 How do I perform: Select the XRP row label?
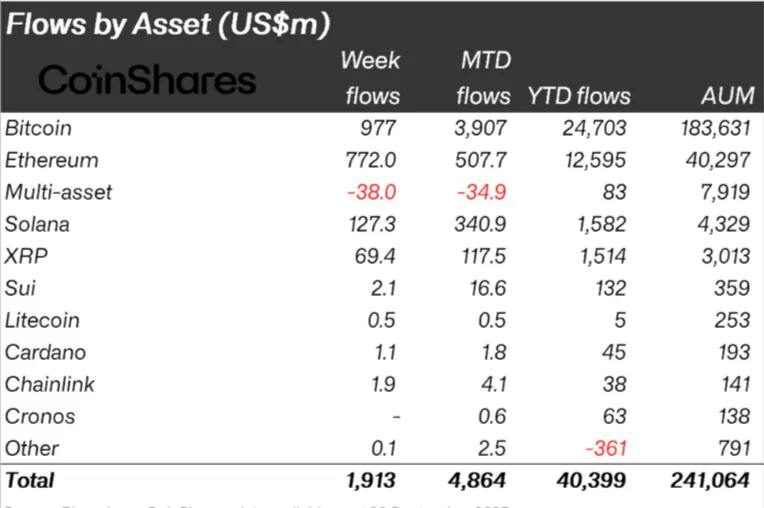coord(27,256)
